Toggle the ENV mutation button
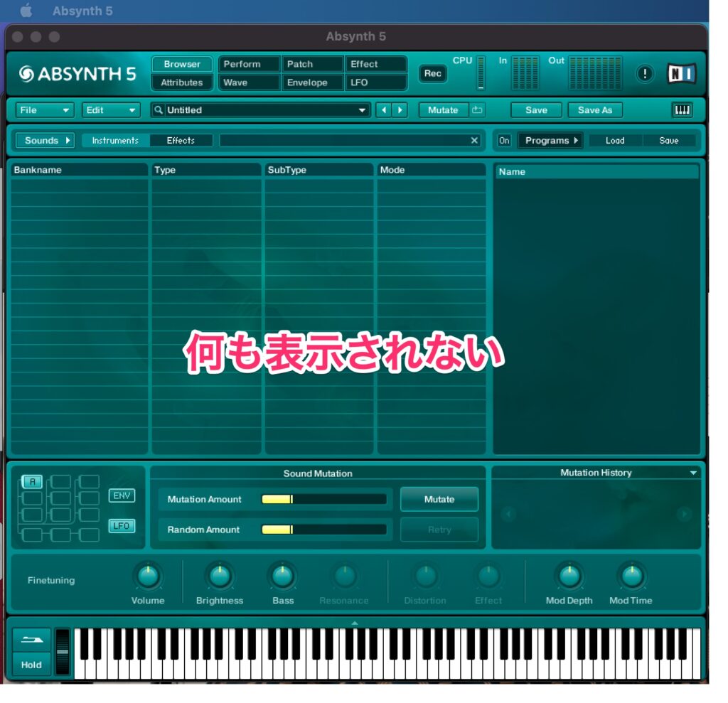The width and height of the screenshot is (728, 703). pyautogui.click(x=122, y=495)
